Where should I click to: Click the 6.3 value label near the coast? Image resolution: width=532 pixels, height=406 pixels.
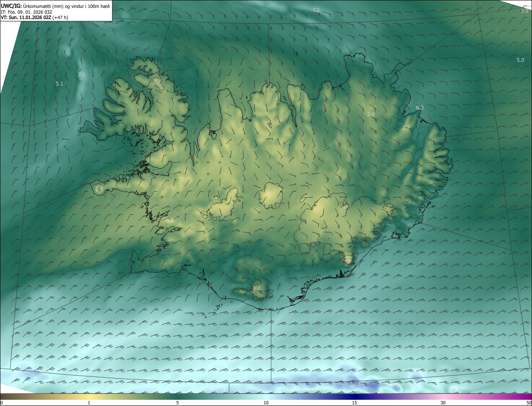(x=420, y=108)
